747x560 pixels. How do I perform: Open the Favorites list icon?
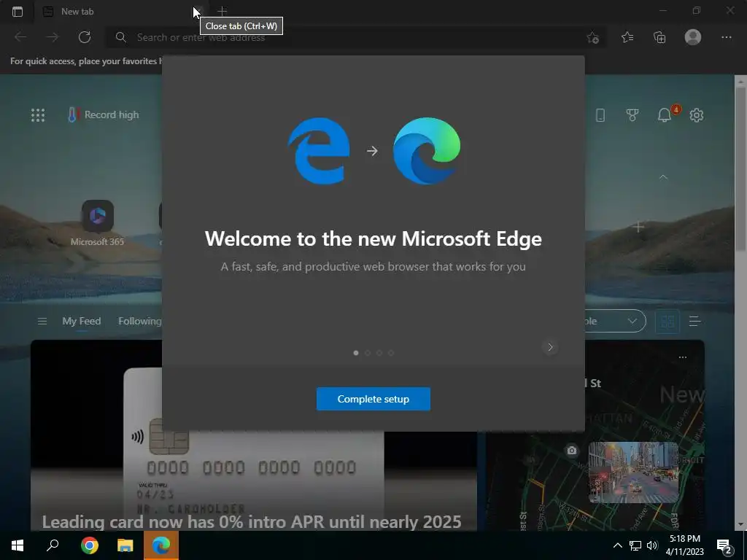[627, 37]
